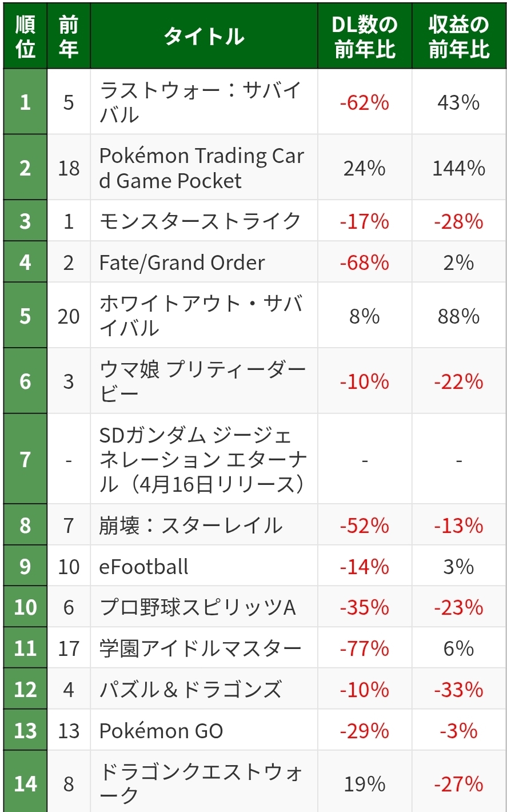This screenshot has width=507, height=812.
Task: Click SDガンダム ジージェネレーション エターナル title
Action: (203, 459)
